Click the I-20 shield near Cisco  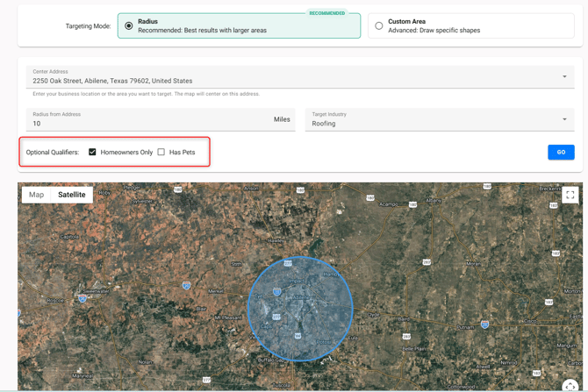(484, 324)
